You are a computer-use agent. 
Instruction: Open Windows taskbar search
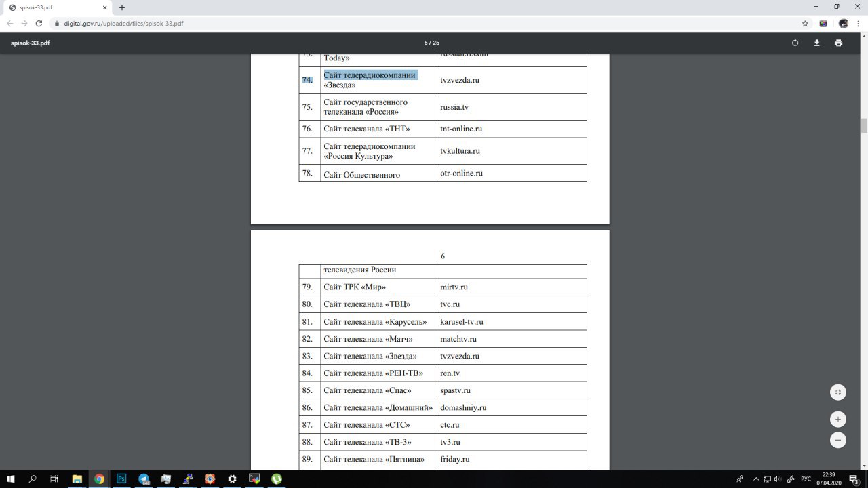pos(33,479)
